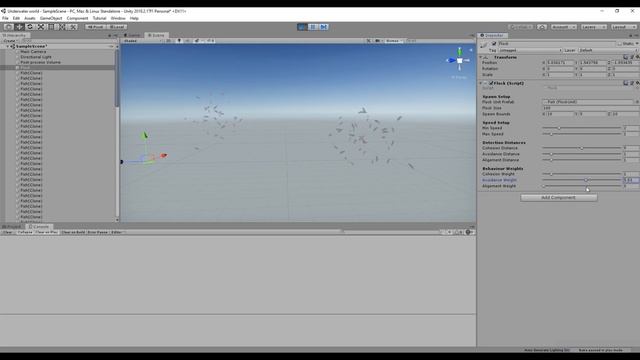The height and width of the screenshot is (360, 640).
Task: Select Post-process Volume in the Hierarchy
Action: (40, 62)
